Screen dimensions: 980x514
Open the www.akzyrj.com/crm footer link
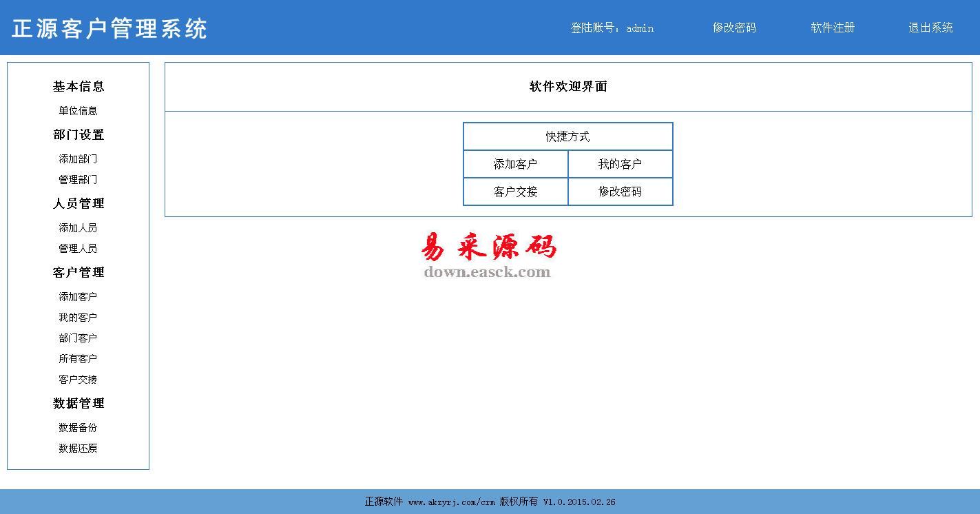pyautogui.click(x=451, y=502)
